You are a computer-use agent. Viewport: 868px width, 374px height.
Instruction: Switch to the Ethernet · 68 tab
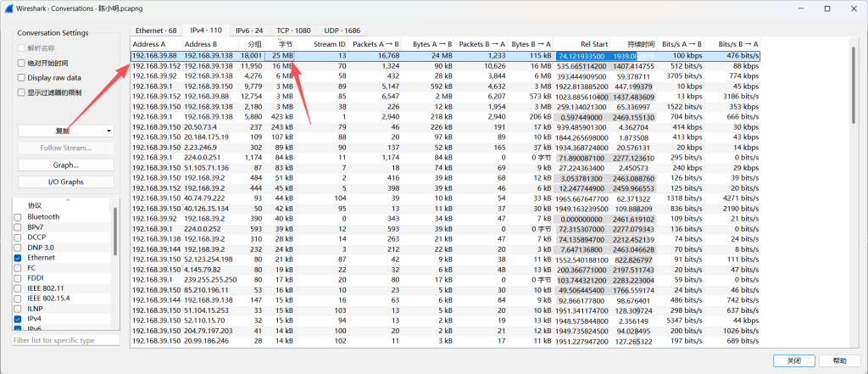click(156, 31)
